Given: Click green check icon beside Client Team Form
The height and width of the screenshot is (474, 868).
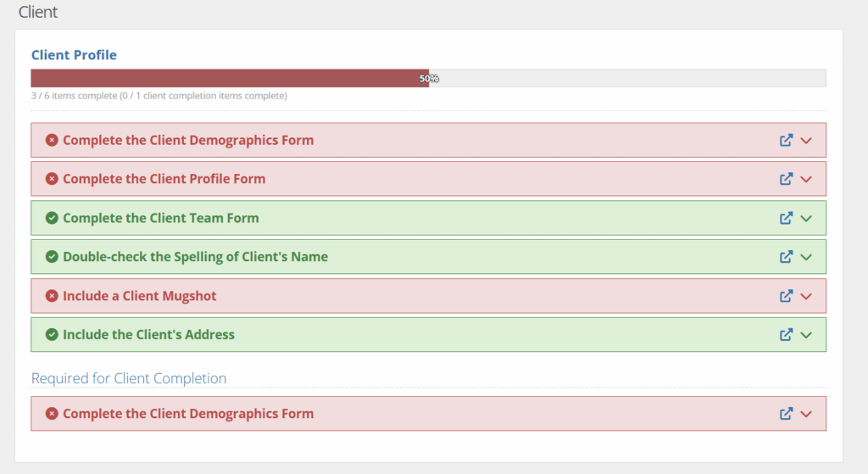Looking at the screenshot, I should tap(52, 218).
